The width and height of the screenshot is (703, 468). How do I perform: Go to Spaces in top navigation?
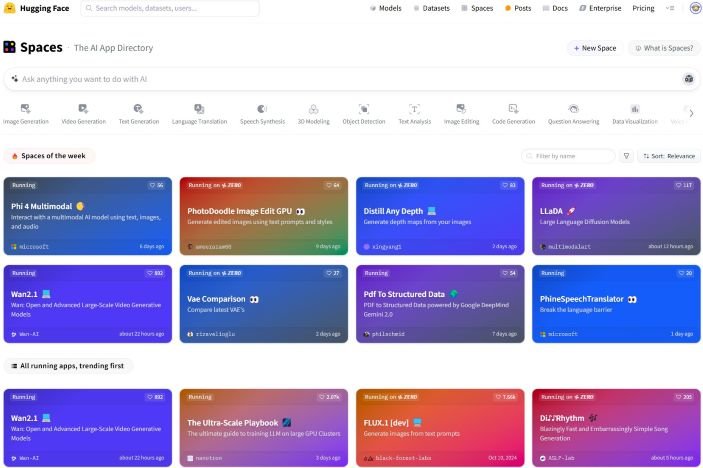477,8
